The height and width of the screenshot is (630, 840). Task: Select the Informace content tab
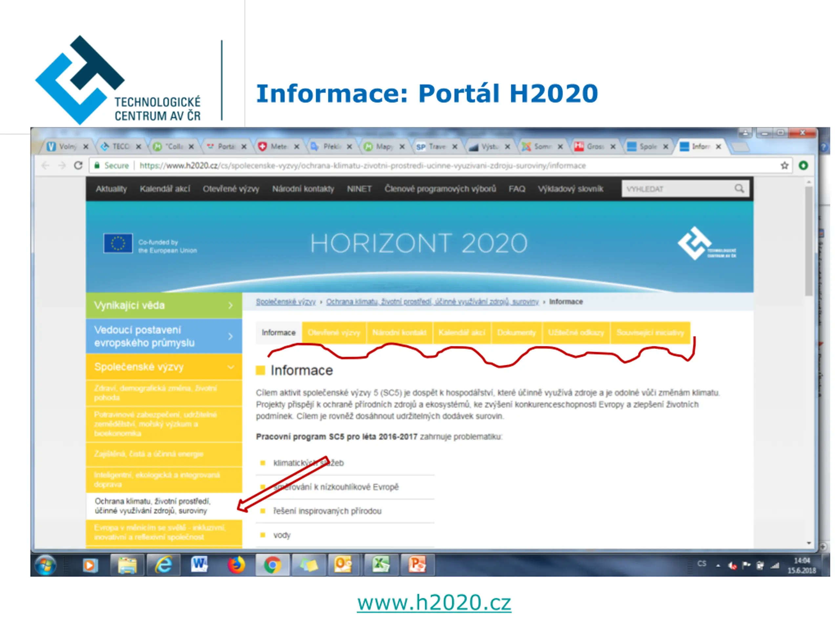[x=278, y=333]
